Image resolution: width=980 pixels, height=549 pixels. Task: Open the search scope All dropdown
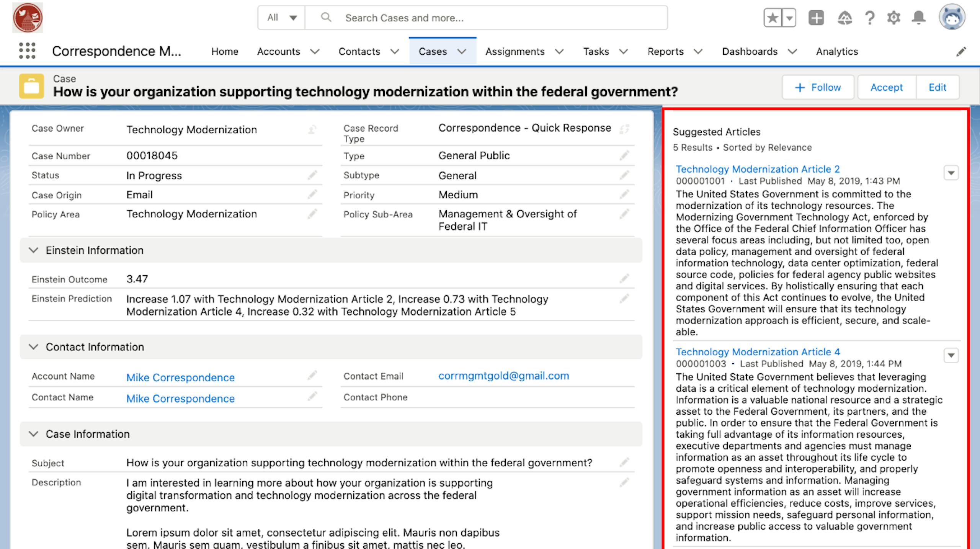pos(282,18)
